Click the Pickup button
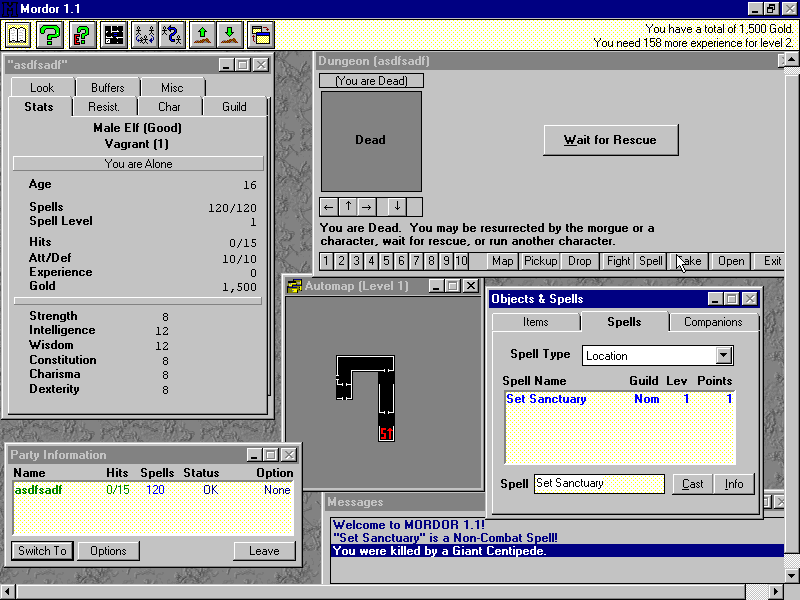The width and height of the screenshot is (800, 600). tap(540, 261)
